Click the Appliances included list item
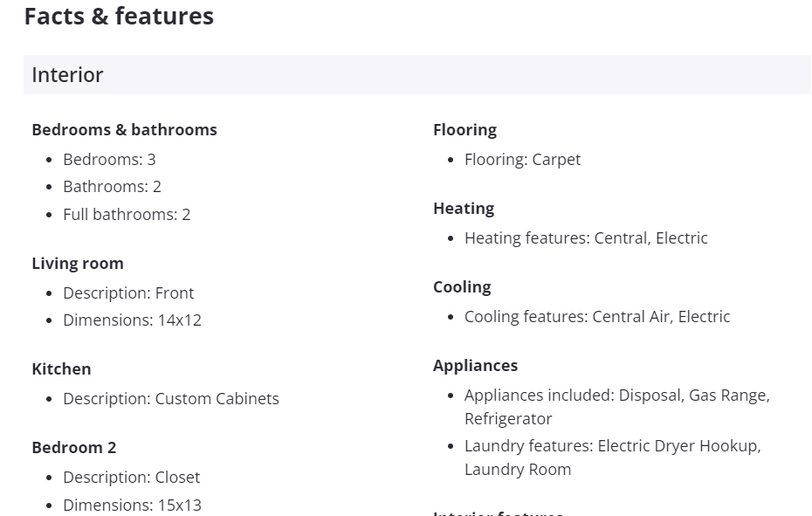This screenshot has width=812, height=516. (x=616, y=407)
